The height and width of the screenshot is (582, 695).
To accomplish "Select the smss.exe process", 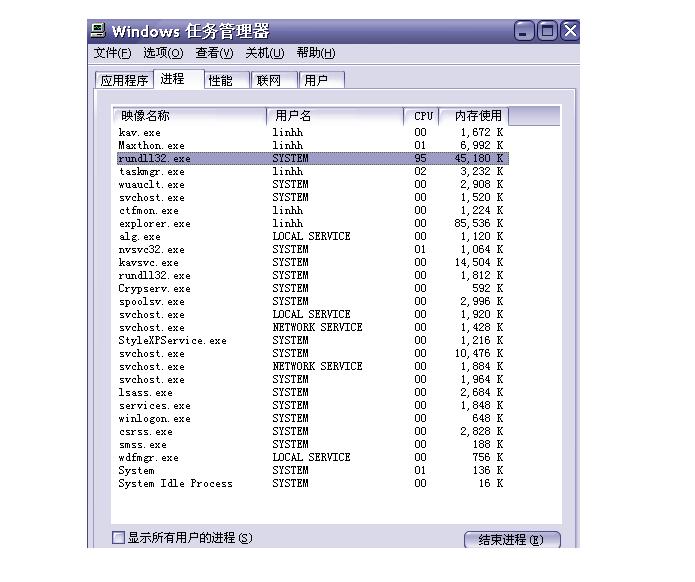I will point(313,445).
